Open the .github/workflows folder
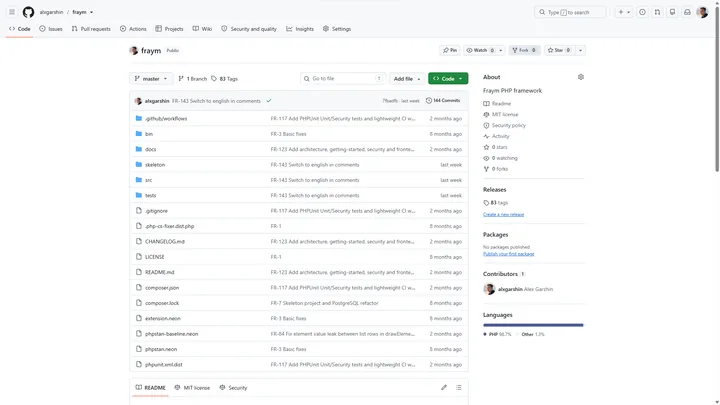This screenshot has height=405, width=720. [166, 118]
